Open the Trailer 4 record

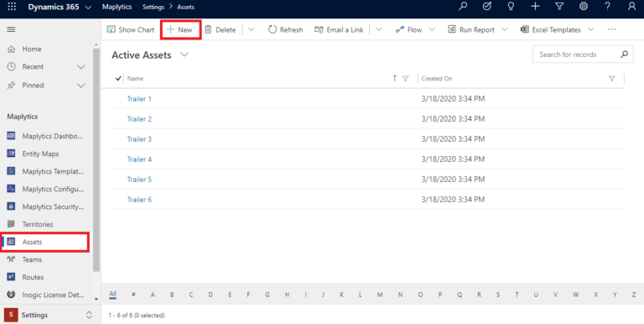(139, 159)
